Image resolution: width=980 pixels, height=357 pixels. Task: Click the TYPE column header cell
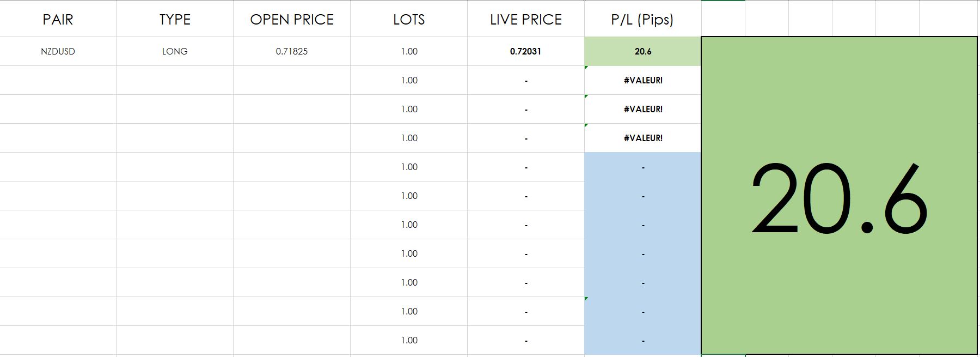tap(175, 20)
